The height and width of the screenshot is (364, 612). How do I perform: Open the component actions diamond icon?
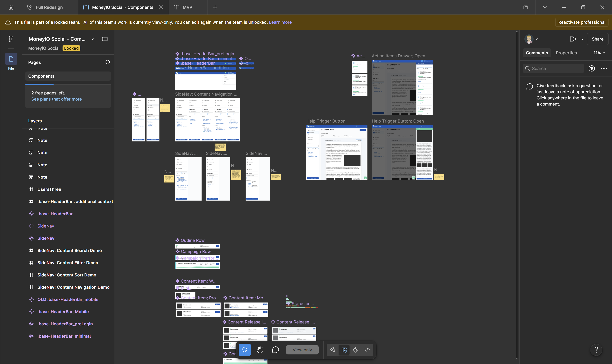pos(356,350)
